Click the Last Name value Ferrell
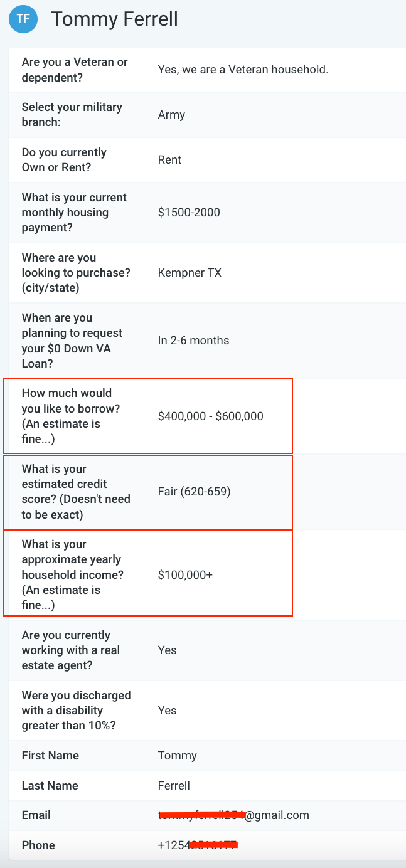 coord(174,786)
